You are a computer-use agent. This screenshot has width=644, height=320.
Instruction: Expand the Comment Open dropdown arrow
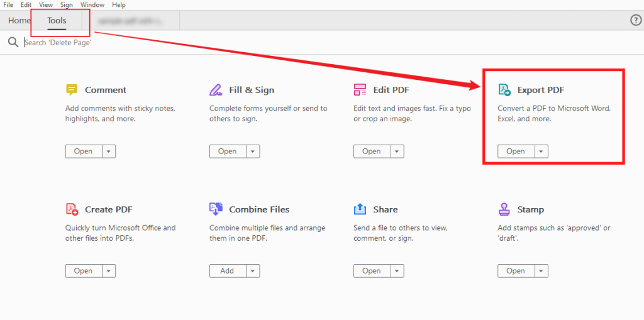coord(108,151)
